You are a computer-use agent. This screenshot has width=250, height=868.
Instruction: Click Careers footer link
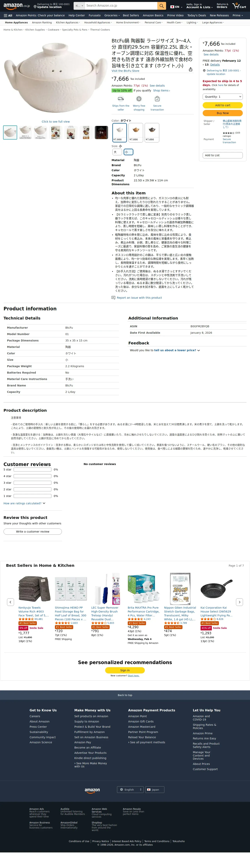tap(35, 716)
